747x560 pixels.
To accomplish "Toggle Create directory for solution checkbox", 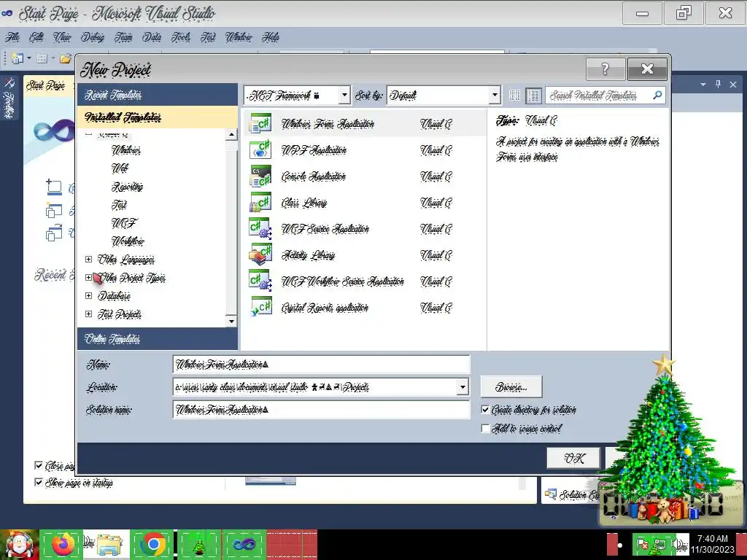I will pos(485,410).
